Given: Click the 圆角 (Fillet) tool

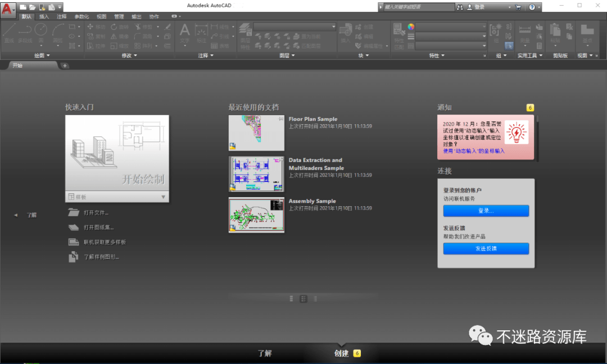Looking at the screenshot, I should (x=143, y=37).
